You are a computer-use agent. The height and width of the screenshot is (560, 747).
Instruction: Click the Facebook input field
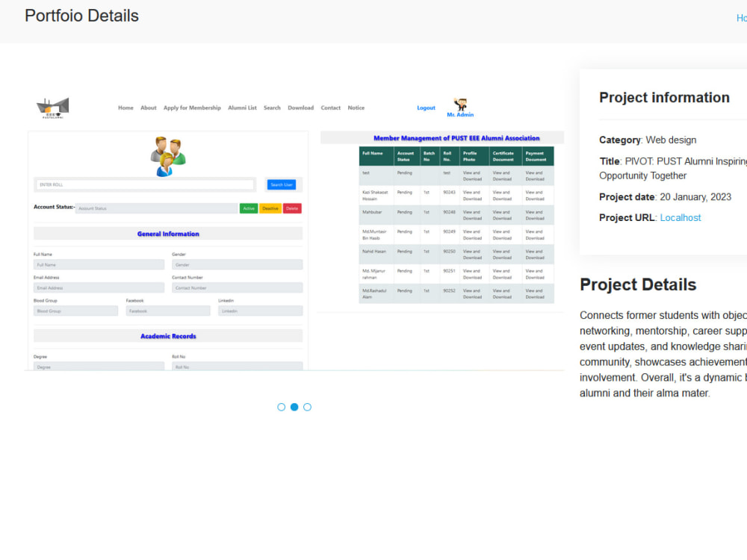[168, 311]
